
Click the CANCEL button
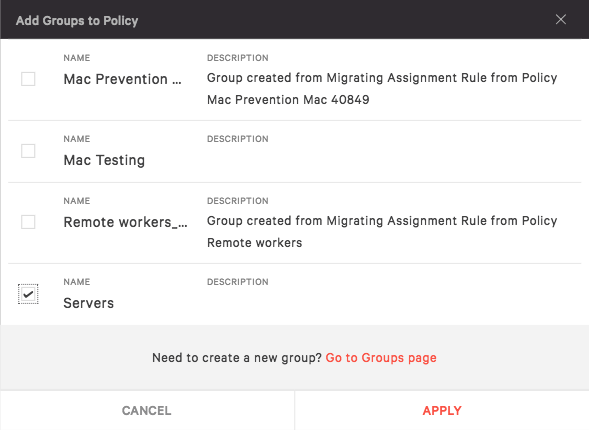click(x=146, y=410)
